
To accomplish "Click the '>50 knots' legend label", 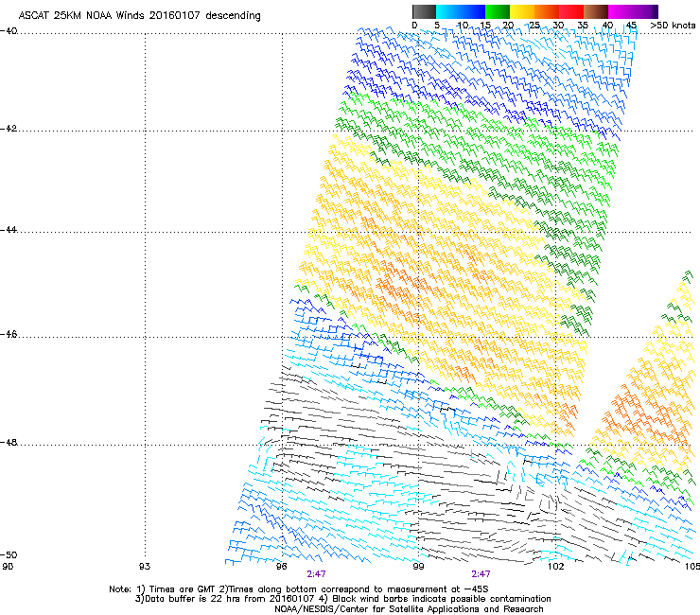I will (x=673, y=26).
